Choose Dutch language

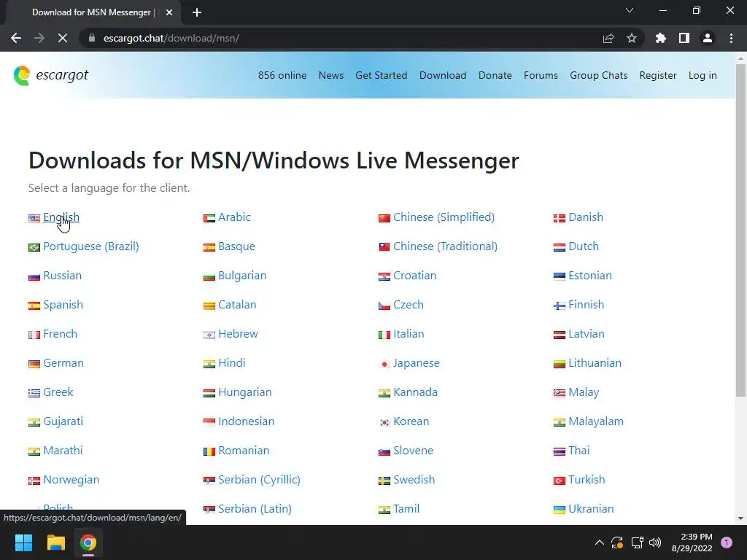[584, 246]
